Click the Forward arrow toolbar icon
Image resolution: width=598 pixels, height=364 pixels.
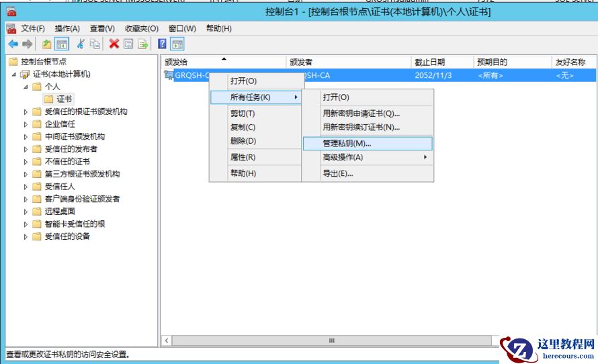tap(28, 44)
